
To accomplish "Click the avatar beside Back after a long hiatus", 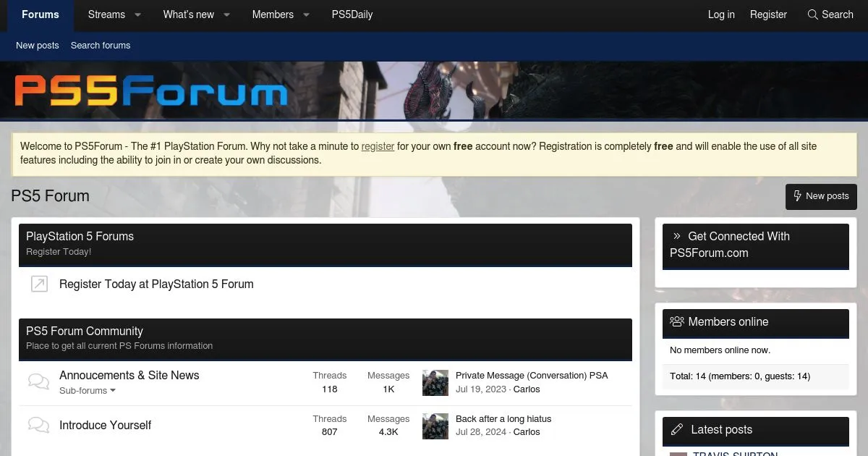I will pos(435,426).
